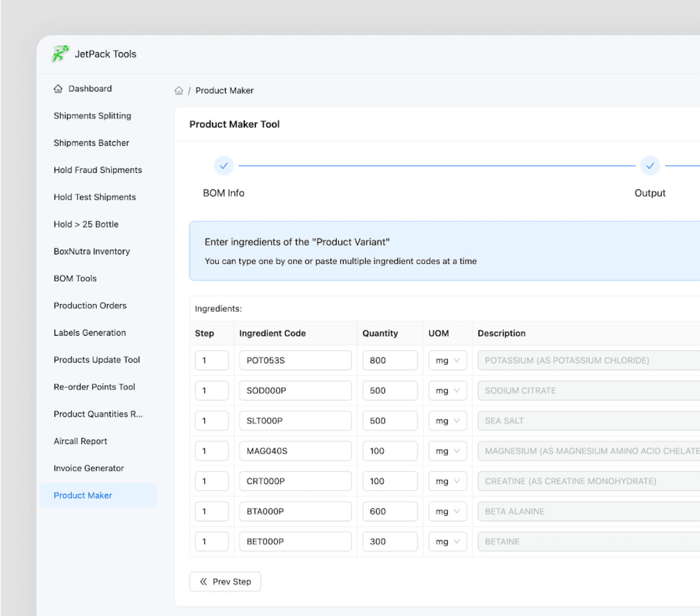Screen dimensions: 700x616
Task: Open Shipments Splitting in the sidebar
Action: (92, 116)
